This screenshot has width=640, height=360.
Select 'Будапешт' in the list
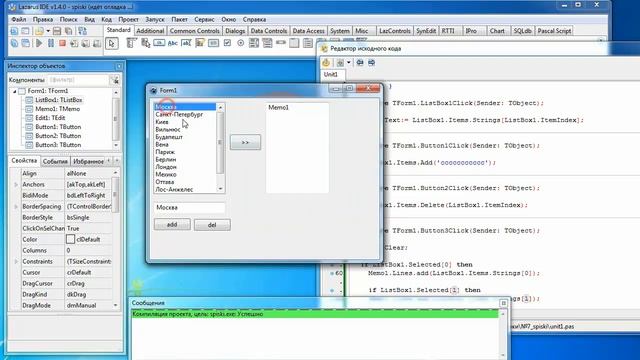point(169,137)
